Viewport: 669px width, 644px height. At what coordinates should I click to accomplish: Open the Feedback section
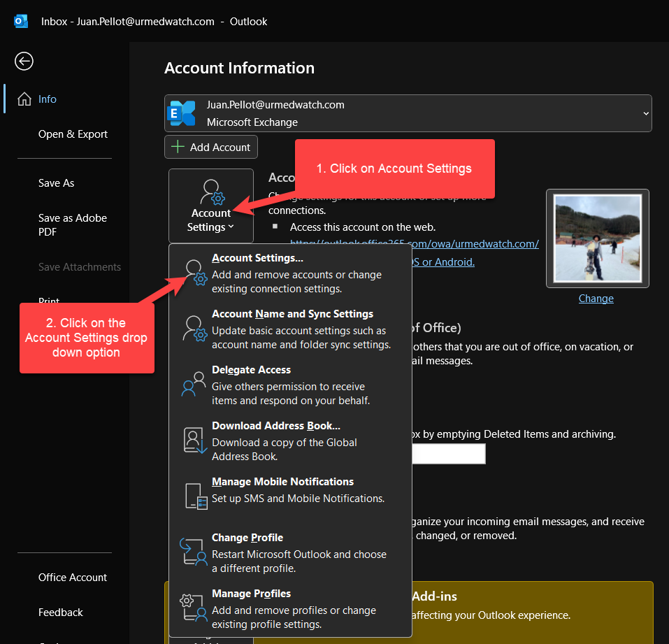pos(61,613)
